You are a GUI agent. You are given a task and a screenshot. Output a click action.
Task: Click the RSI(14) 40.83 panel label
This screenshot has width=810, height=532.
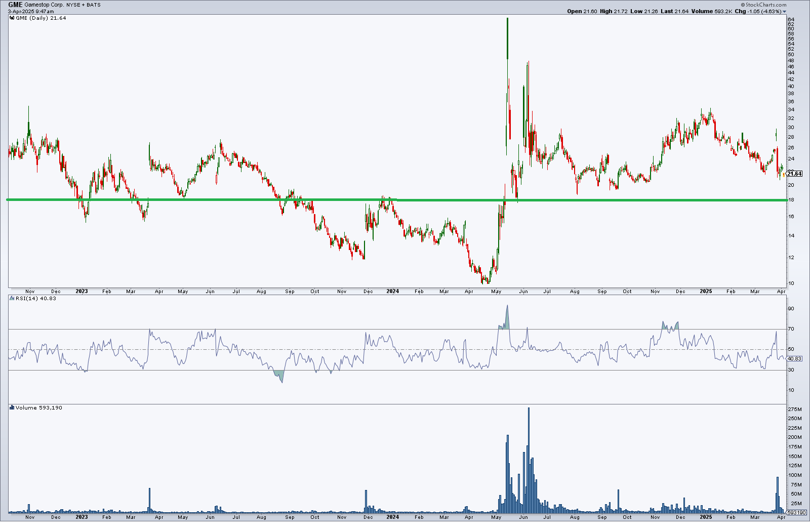tap(36, 299)
